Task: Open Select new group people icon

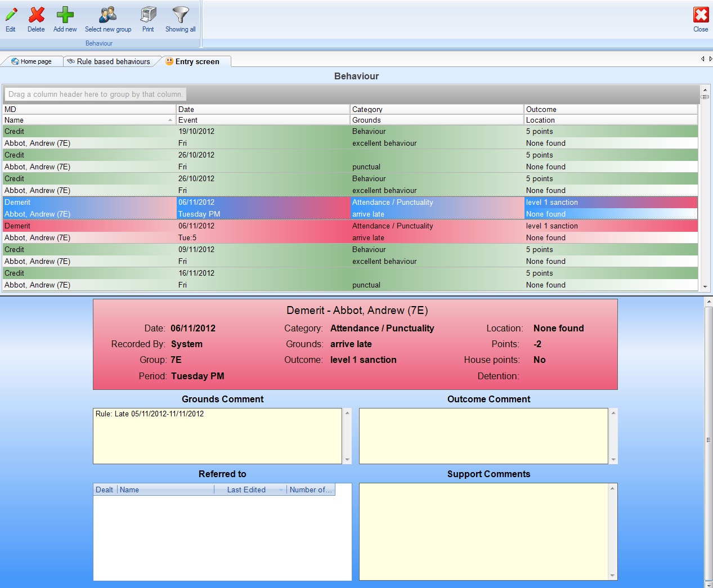Action: [x=107, y=15]
